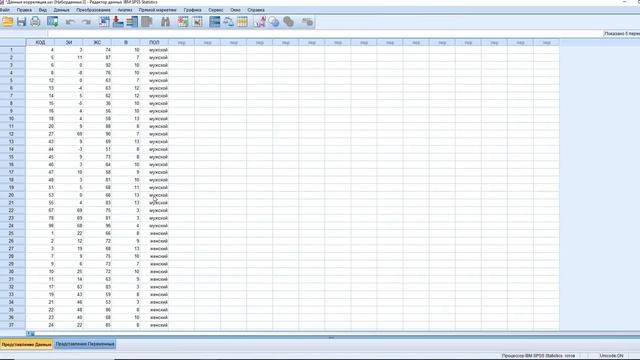Toggle Value Labels display icon
The image size is (640, 360).
click(260, 22)
